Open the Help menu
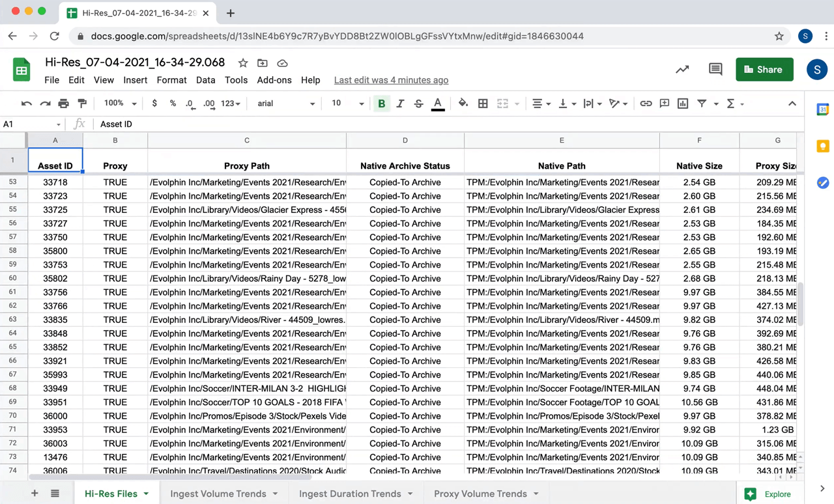This screenshot has width=834, height=504. click(310, 80)
